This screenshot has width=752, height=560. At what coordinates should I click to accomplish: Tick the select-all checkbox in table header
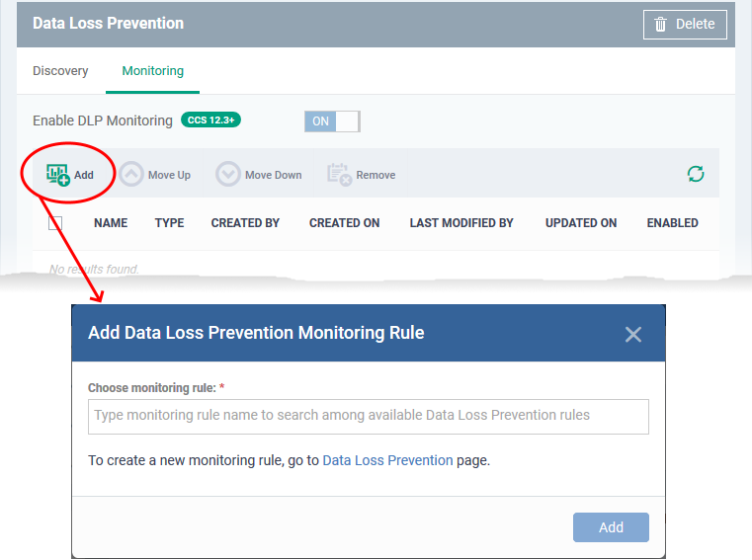pyautogui.click(x=55, y=223)
